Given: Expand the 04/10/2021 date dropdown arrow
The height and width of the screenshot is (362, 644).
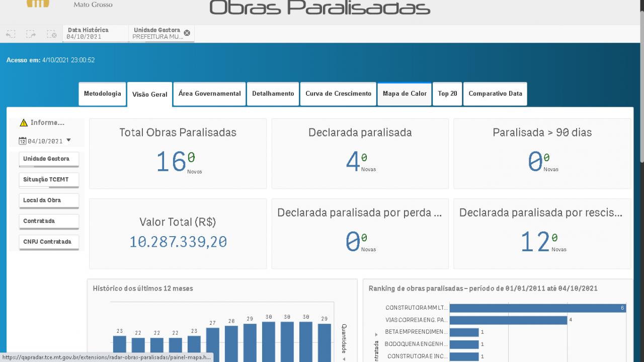Looking at the screenshot, I should pyautogui.click(x=69, y=140).
